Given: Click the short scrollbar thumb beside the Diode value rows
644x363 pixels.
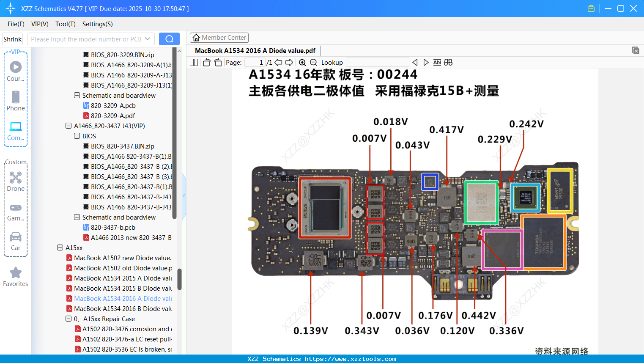Looking at the screenshot, I should pyautogui.click(x=179, y=279).
